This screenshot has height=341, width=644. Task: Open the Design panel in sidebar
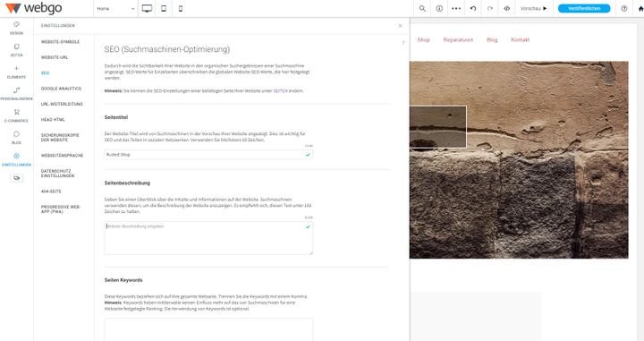coord(16,28)
